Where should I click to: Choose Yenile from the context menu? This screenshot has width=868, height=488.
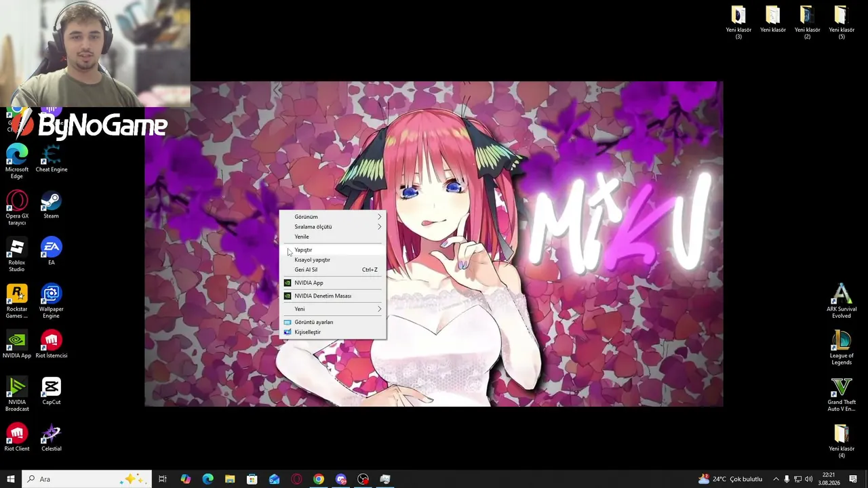(x=332, y=237)
